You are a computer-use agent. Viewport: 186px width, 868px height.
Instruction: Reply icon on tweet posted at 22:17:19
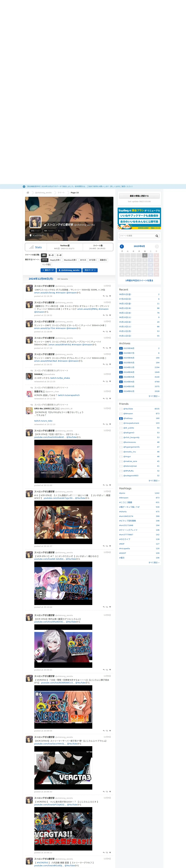click(x=104, y=348)
